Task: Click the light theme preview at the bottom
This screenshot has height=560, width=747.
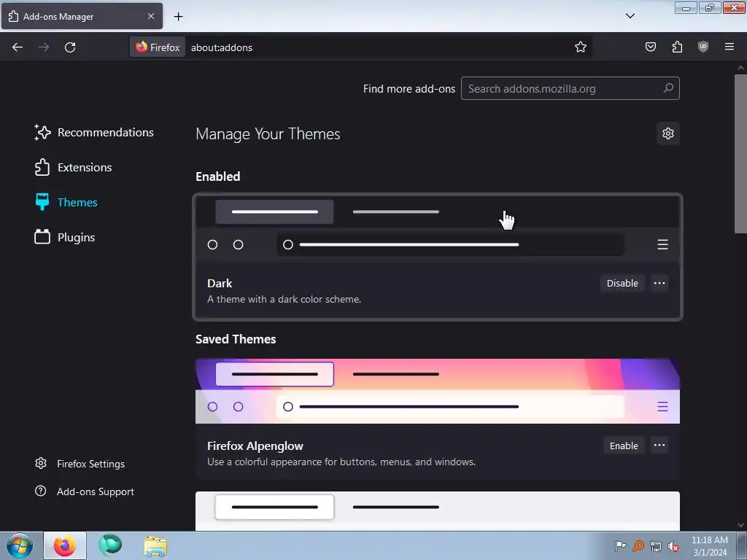Action: 438,511
